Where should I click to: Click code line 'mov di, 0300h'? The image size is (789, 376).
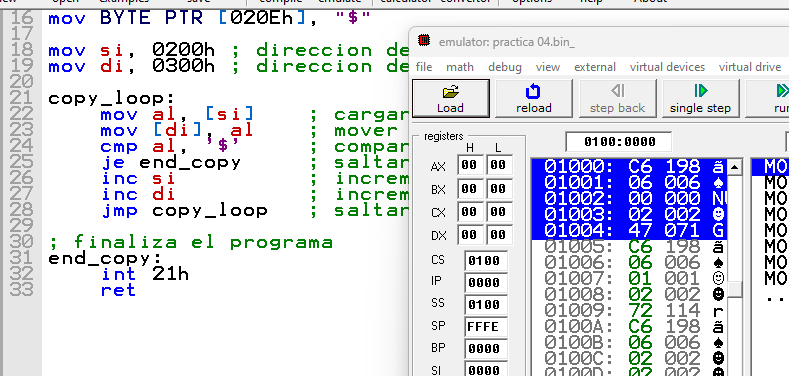point(131,67)
